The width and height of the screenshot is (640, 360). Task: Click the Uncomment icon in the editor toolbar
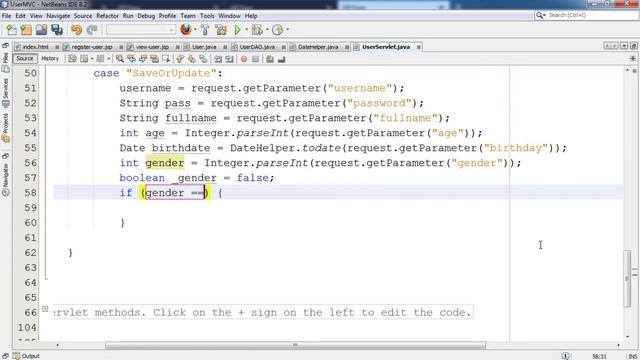(x=281, y=59)
